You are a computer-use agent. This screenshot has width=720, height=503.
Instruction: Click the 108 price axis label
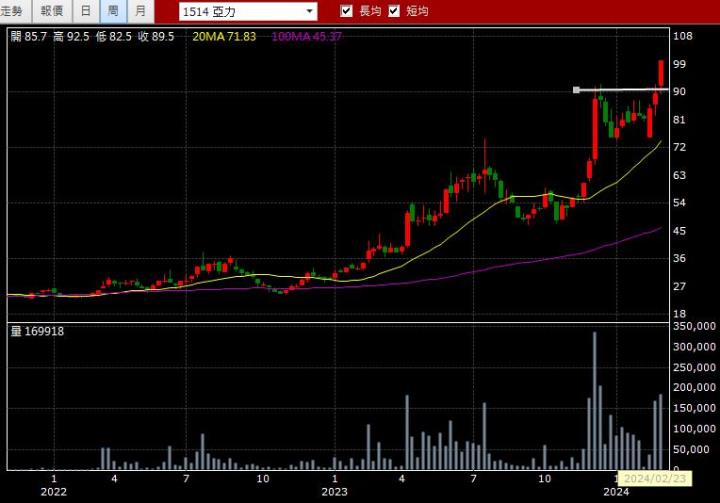pyautogui.click(x=682, y=36)
